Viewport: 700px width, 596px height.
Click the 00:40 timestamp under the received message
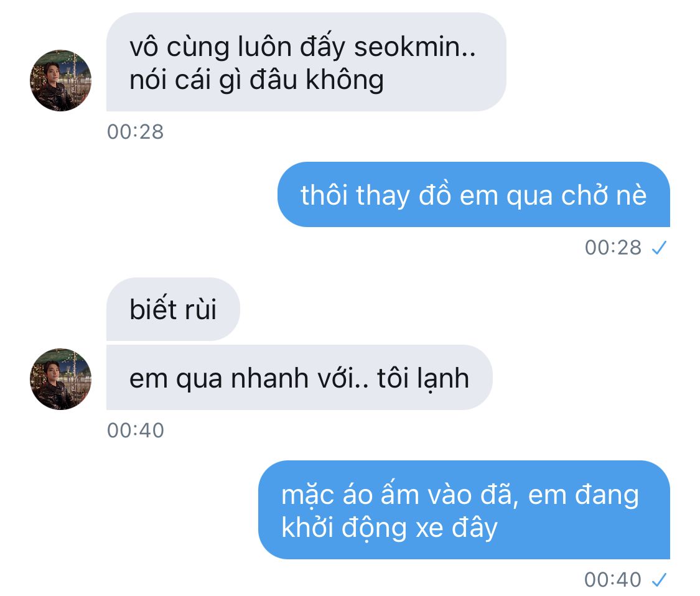coord(135,431)
